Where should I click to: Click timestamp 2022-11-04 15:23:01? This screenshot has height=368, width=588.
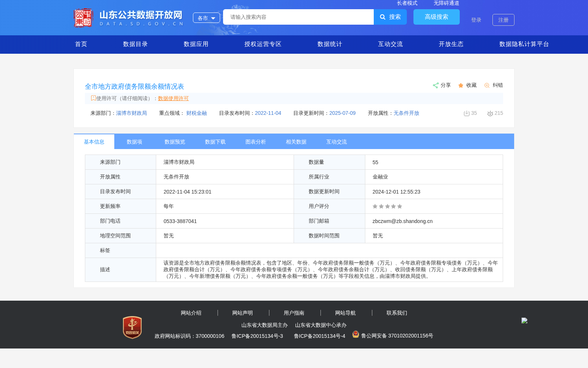tap(187, 192)
